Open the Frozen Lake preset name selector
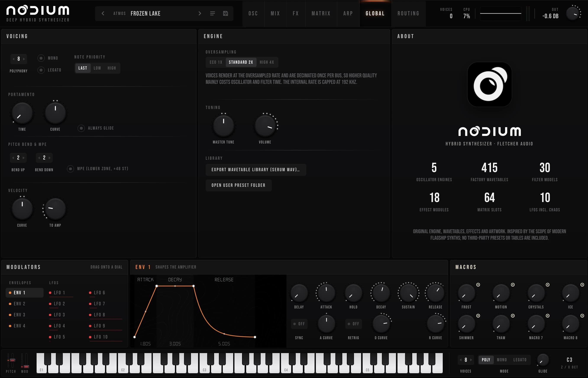 145,13
